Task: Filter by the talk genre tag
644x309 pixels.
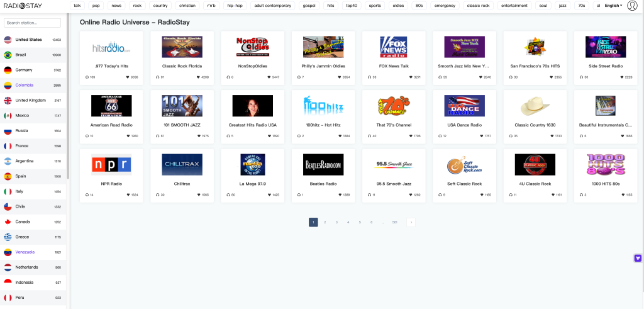Action: 77,6
